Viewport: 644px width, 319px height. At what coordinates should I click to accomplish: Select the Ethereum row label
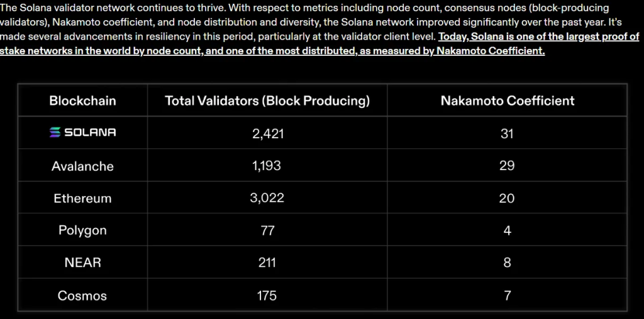(82, 198)
